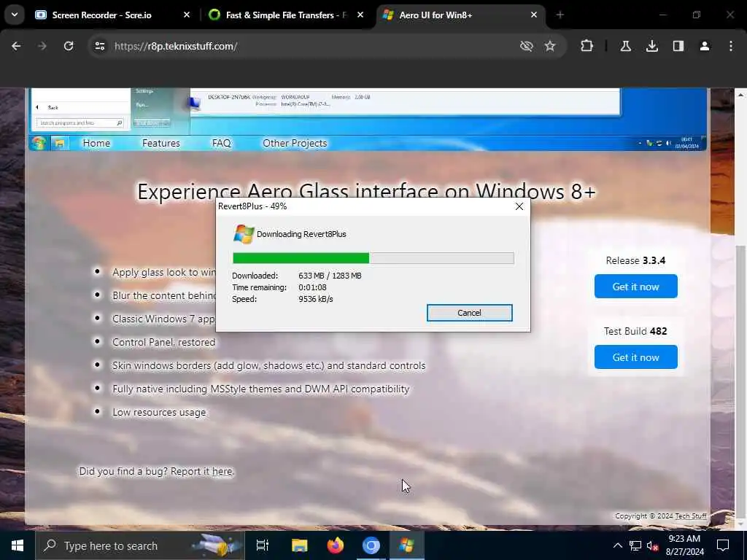Cancel the Revert8Plus download

tap(469, 313)
